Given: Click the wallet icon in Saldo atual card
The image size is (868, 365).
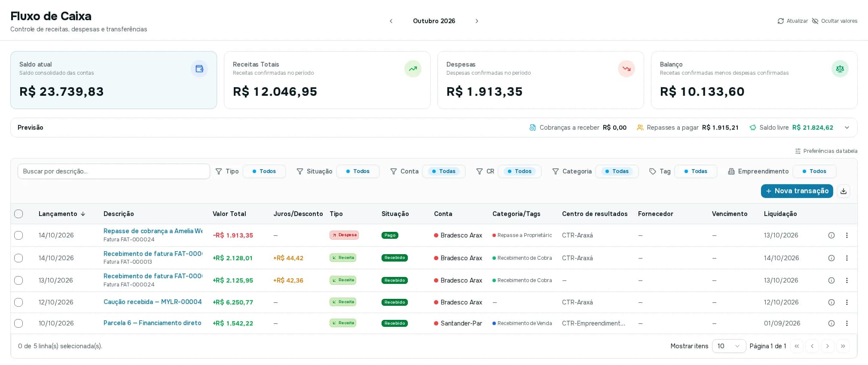Looking at the screenshot, I should 199,69.
